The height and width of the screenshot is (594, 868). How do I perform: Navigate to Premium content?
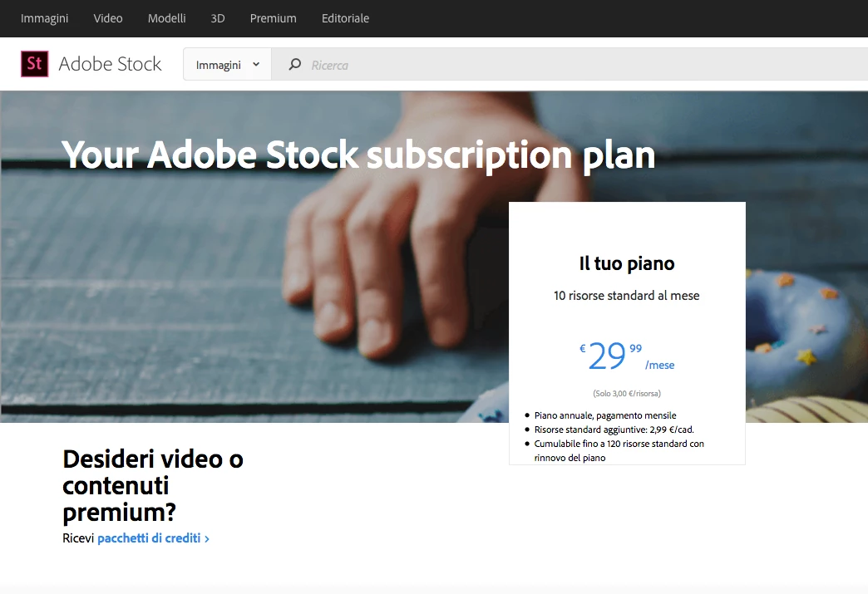coord(273,18)
